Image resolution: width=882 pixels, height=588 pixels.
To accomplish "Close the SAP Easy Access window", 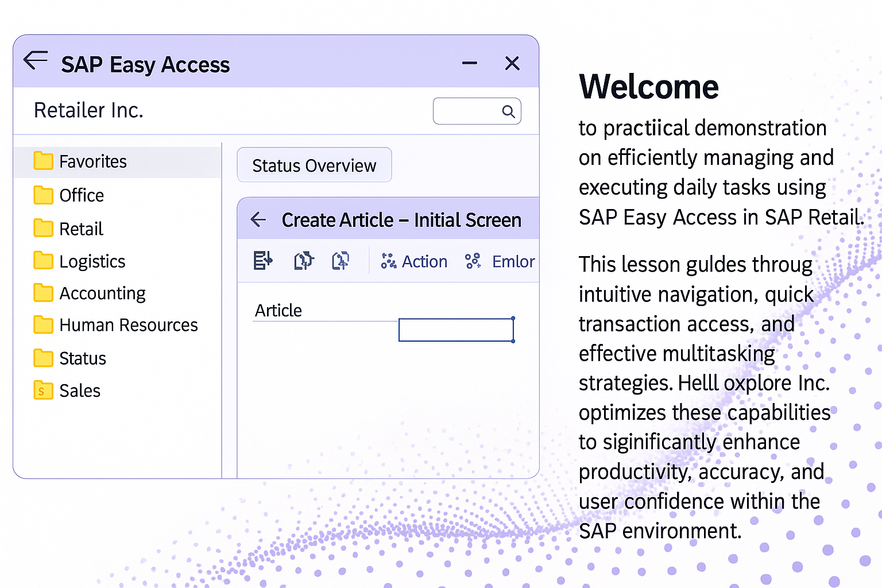I will [512, 63].
